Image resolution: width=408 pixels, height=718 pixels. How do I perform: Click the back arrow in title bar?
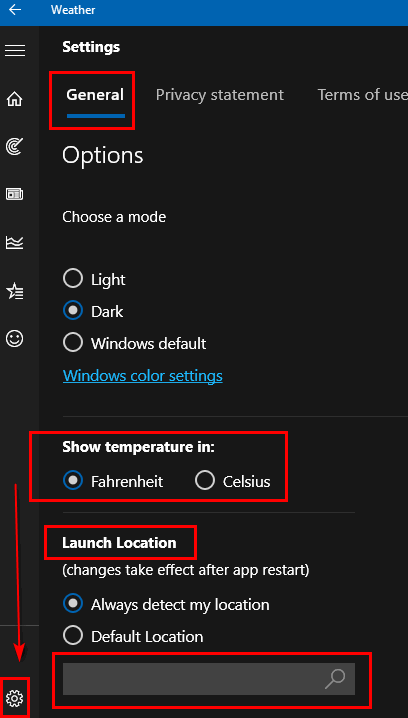click(x=15, y=10)
